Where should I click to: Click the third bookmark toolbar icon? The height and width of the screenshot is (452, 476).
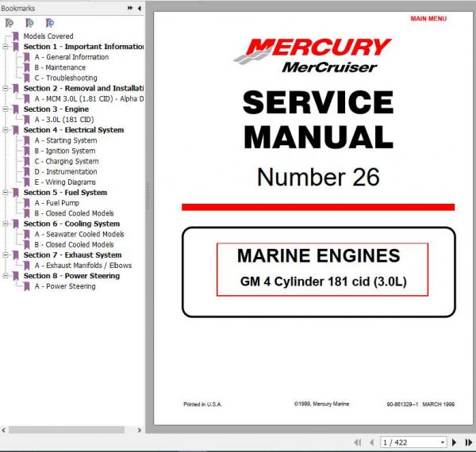coord(49,23)
